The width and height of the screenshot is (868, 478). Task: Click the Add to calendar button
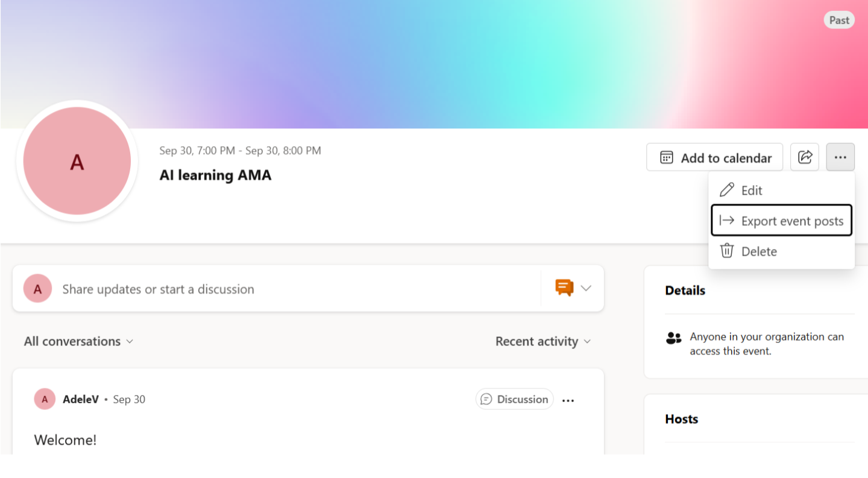point(714,157)
